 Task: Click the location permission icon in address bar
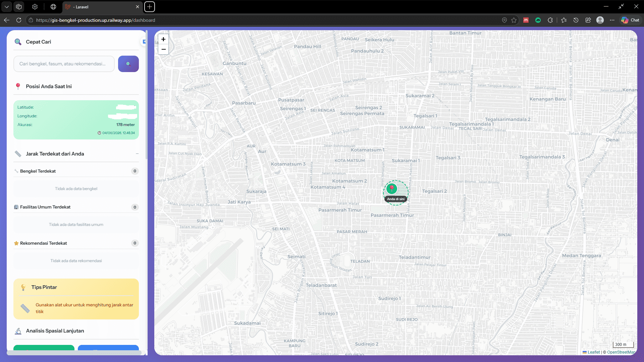(x=504, y=20)
